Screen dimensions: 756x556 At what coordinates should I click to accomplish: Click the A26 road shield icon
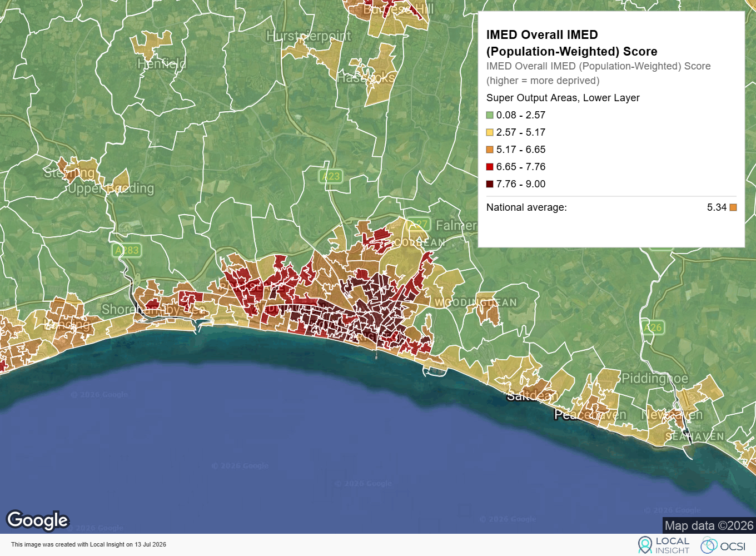(653, 327)
